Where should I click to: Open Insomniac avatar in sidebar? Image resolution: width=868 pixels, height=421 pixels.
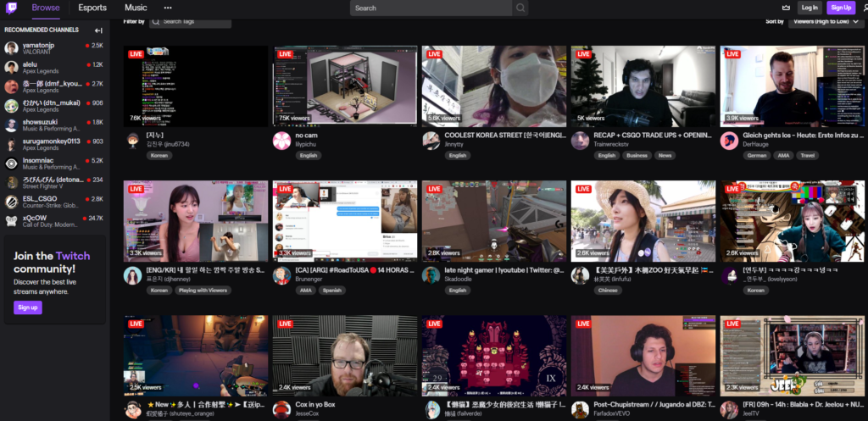(11, 163)
